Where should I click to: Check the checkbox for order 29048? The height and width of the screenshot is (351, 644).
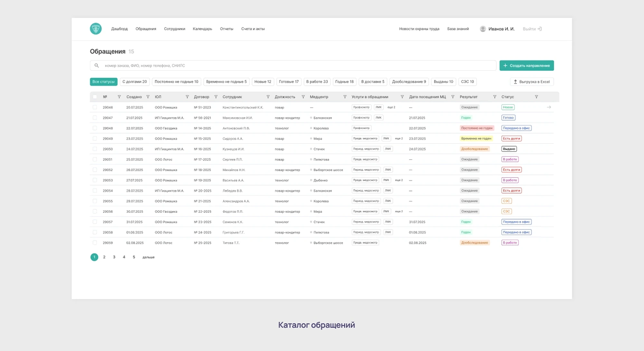click(95, 128)
